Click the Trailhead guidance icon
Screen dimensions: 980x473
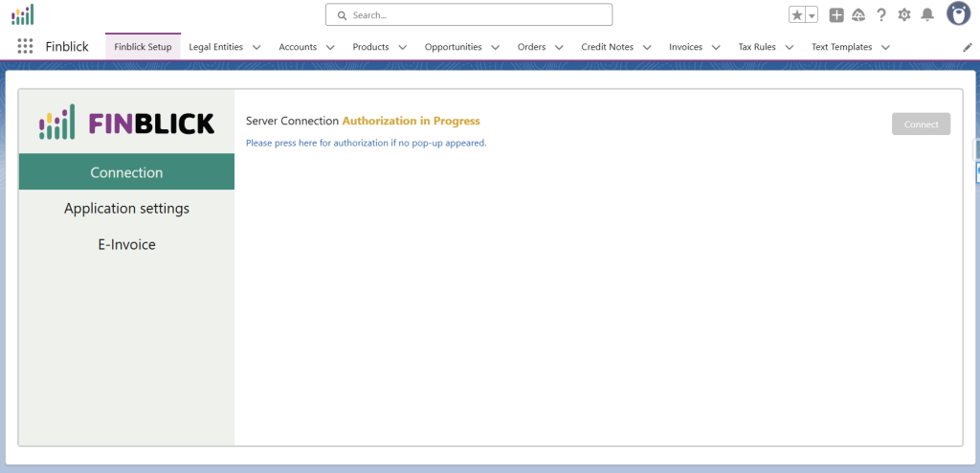click(x=858, y=15)
